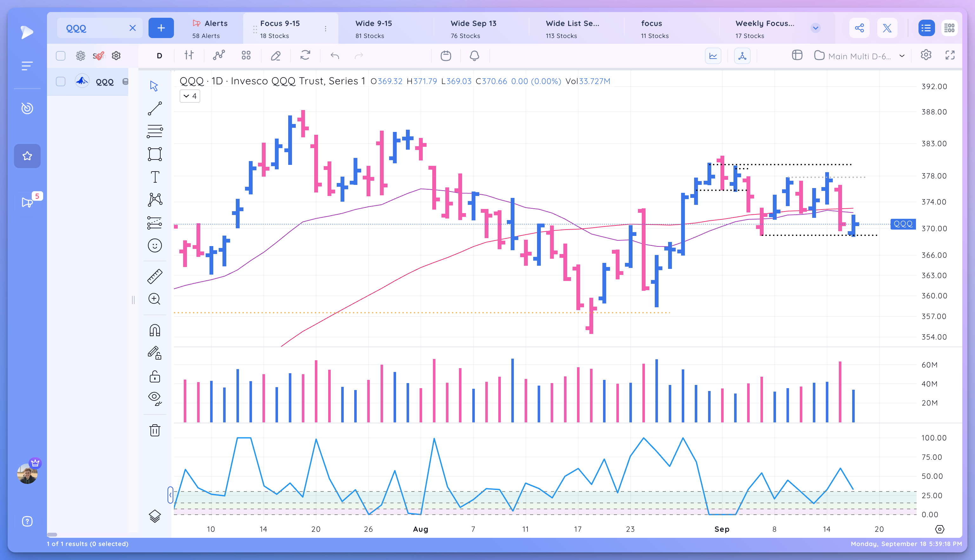
Task: Select the arrow cursor tool
Action: (x=154, y=86)
